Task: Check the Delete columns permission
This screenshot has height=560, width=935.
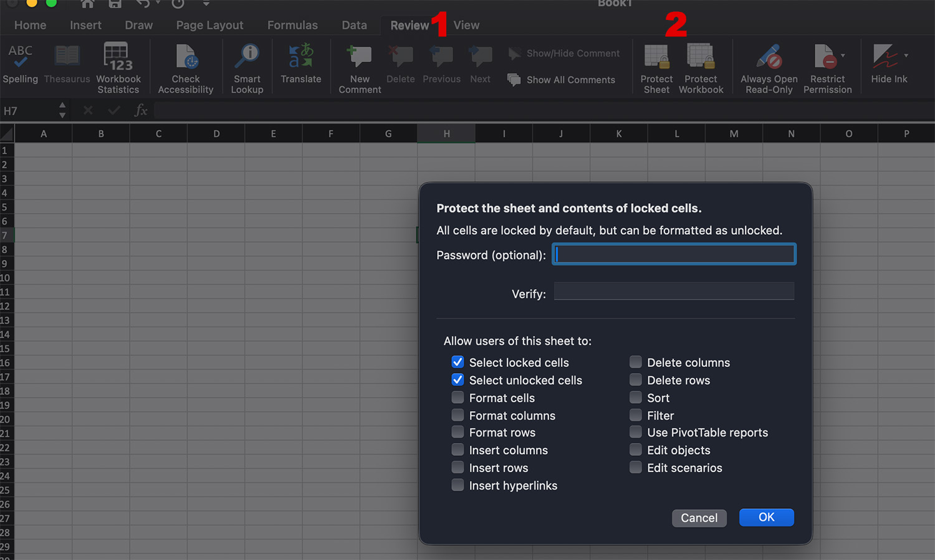Action: tap(636, 362)
